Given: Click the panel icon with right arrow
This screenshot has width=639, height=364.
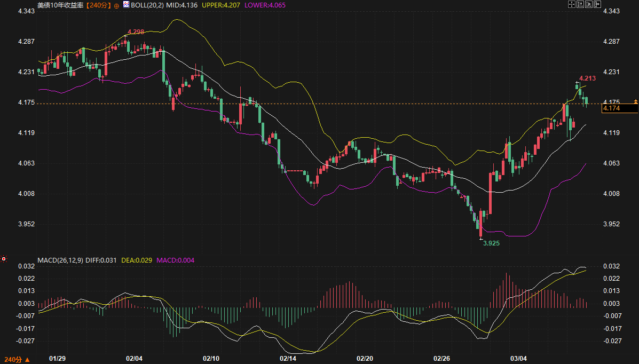Looking at the screenshot, I should pyautogui.click(x=598, y=5).
